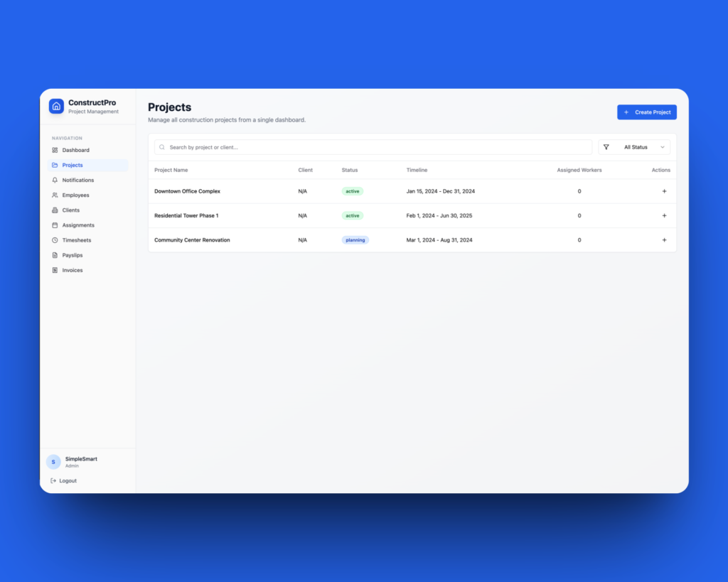Viewport: 728px width, 582px height.
Task: Open the Downtown Office Complex project
Action: click(187, 191)
